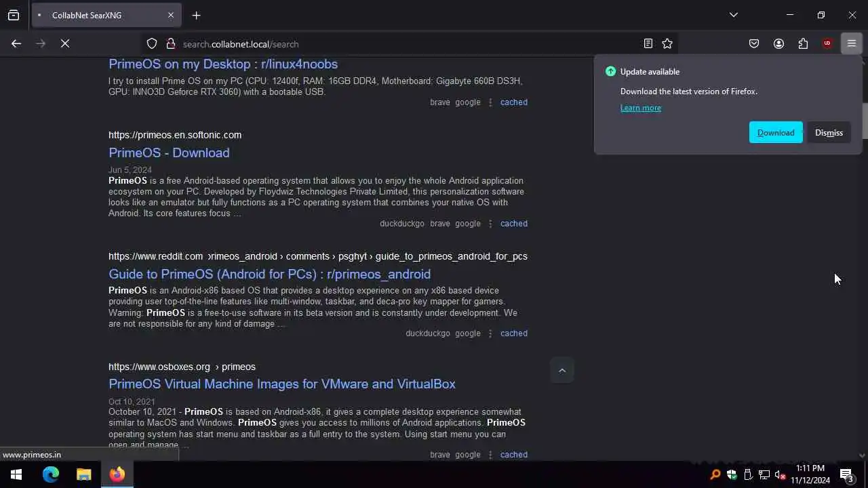
Task: Open 'PrimeOS on my Desktop : r/linux4noobs' result
Action: click(x=223, y=64)
